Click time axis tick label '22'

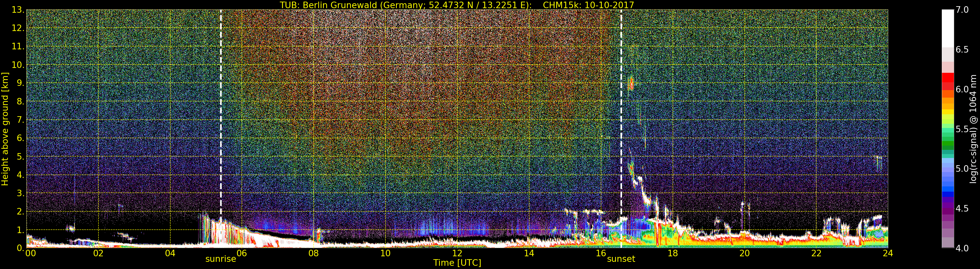(816, 253)
